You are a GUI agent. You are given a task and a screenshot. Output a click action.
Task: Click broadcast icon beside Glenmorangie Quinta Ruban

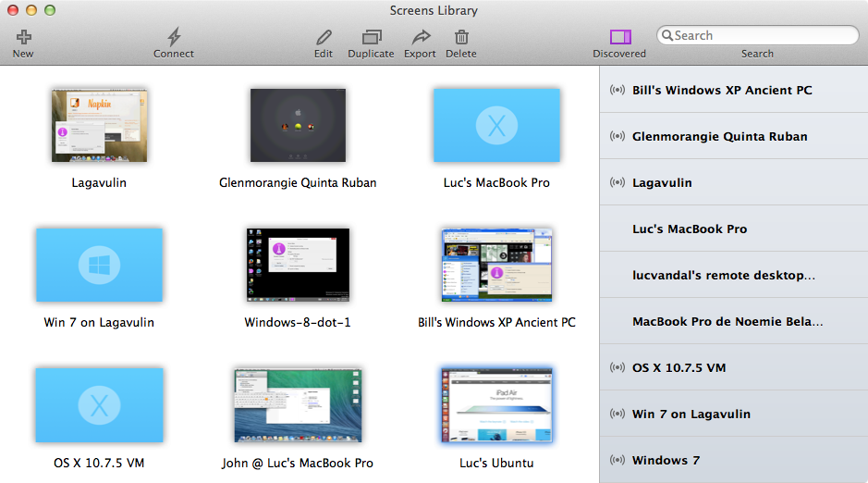click(617, 136)
